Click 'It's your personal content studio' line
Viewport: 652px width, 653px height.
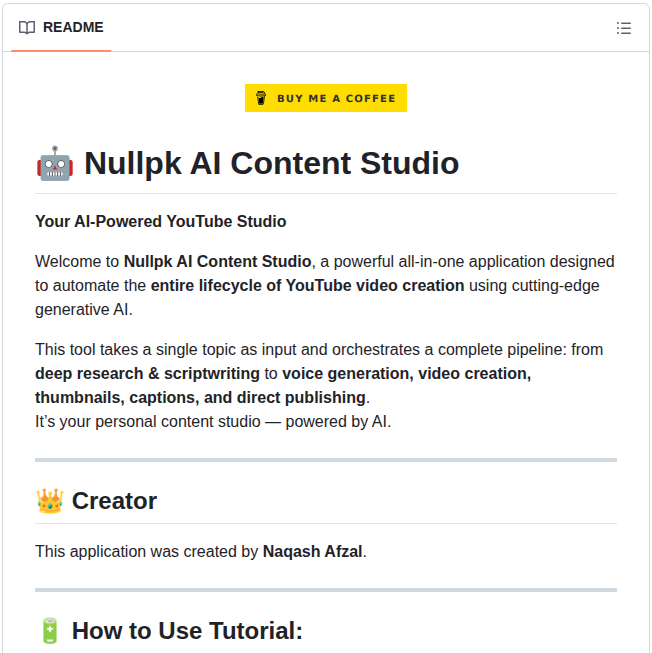click(x=213, y=421)
